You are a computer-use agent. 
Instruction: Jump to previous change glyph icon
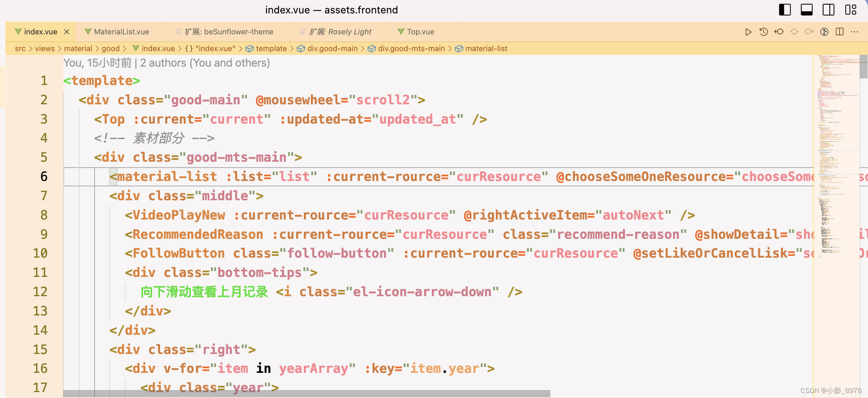coord(794,31)
